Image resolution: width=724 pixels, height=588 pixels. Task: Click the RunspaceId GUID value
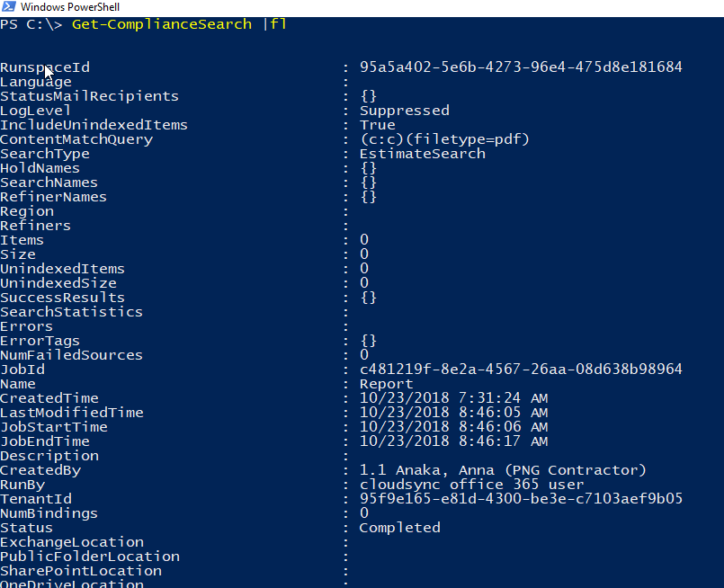point(520,67)
